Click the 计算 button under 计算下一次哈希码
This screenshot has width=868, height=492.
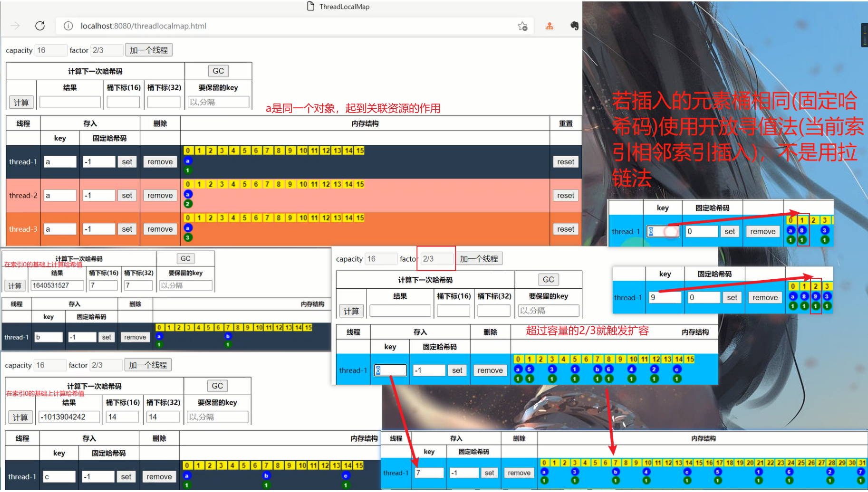[21, 102]
